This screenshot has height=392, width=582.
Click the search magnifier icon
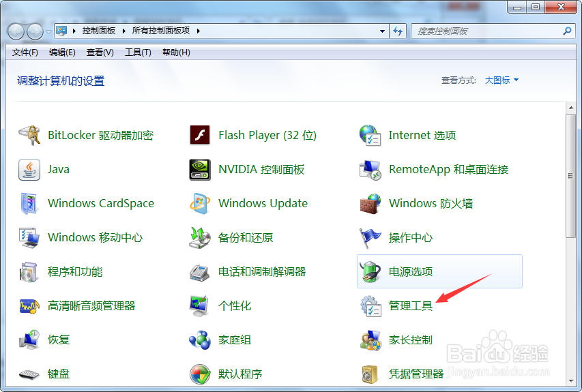pos(567,31)
